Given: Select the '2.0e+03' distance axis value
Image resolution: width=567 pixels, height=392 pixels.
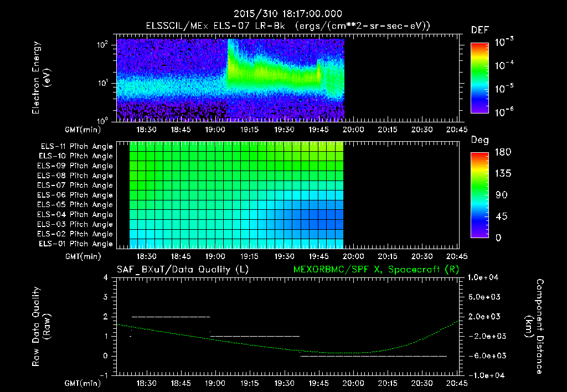Looking at the screenshot, I should coord(484,317).
